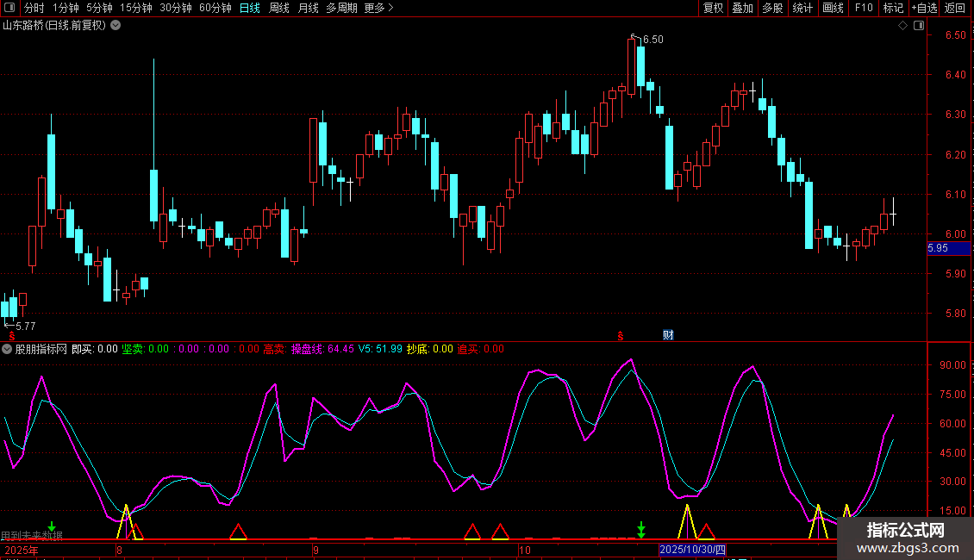Click the month 8 label on the time axis

click(x=119, y=550)
